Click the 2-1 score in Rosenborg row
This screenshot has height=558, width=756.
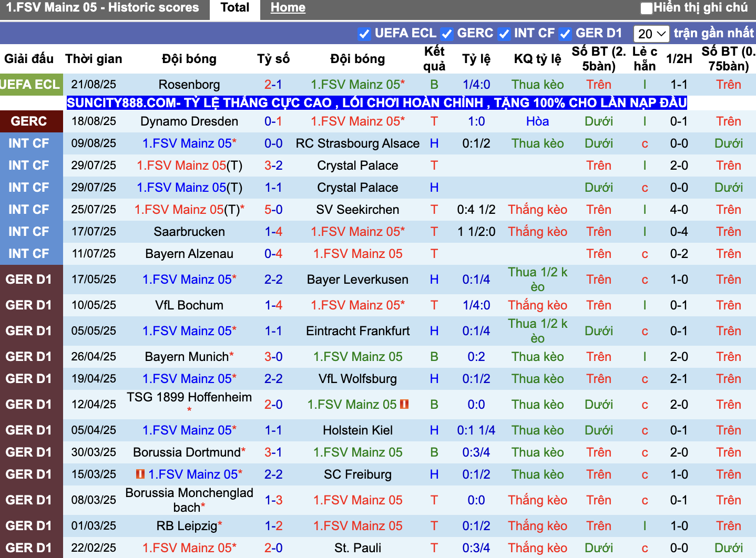[x=273, y=85]
